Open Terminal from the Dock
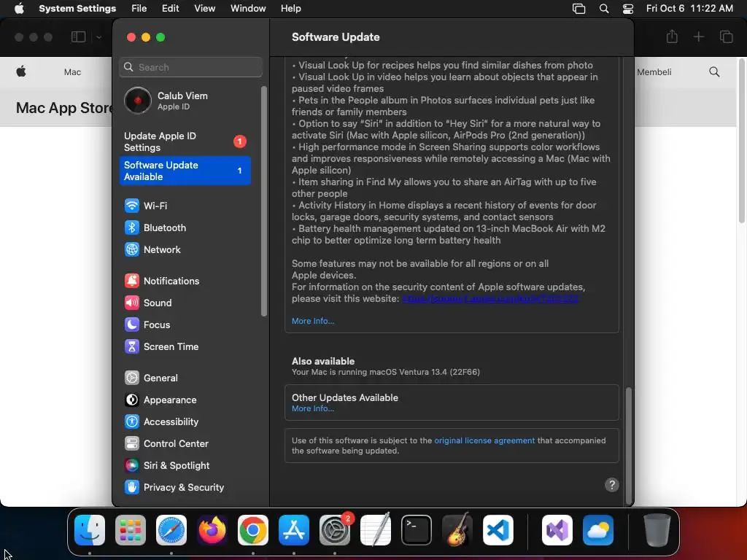 coord(417,530)
